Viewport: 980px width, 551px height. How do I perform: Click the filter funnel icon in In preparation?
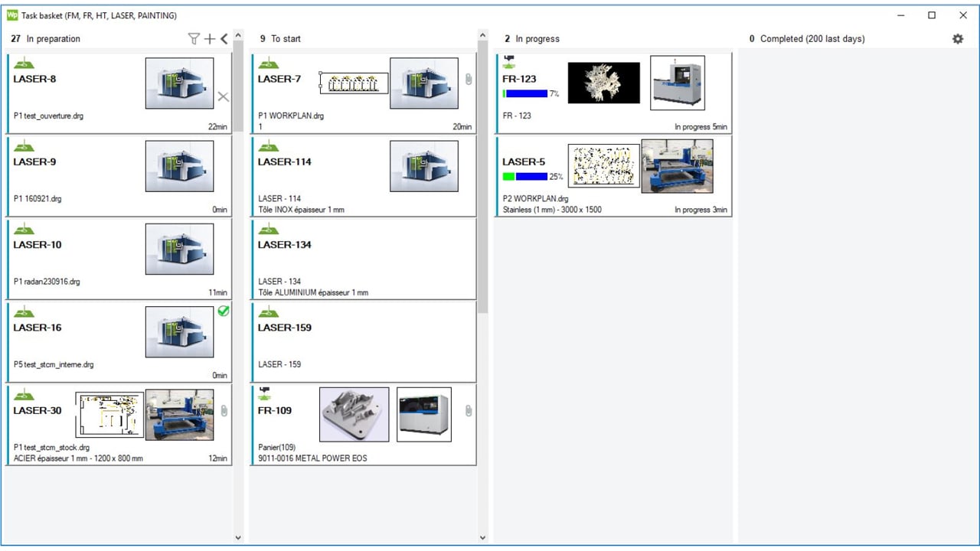pyautogui.click(x=194, y=39)
